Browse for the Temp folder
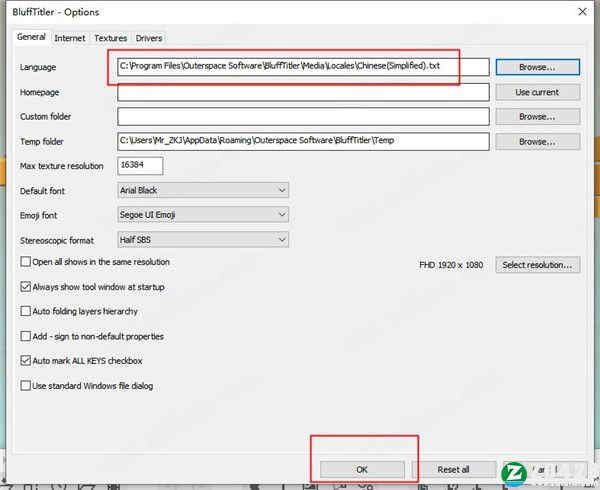The height and width of the screenshot is (490, 600). (x=538, y=142)
